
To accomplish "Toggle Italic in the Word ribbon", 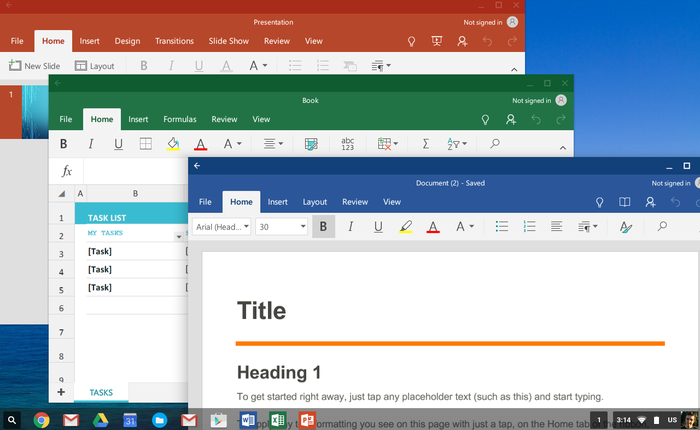I will 350,226.
